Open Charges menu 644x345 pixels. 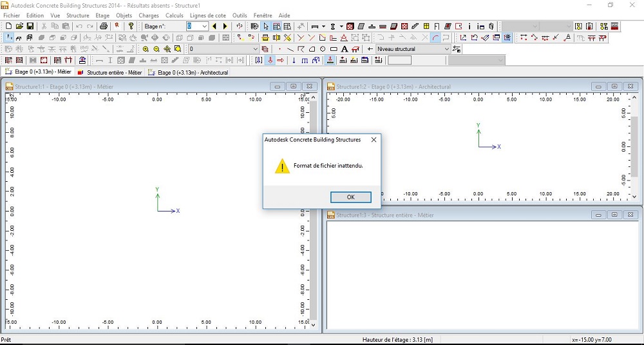coord(149,15)
